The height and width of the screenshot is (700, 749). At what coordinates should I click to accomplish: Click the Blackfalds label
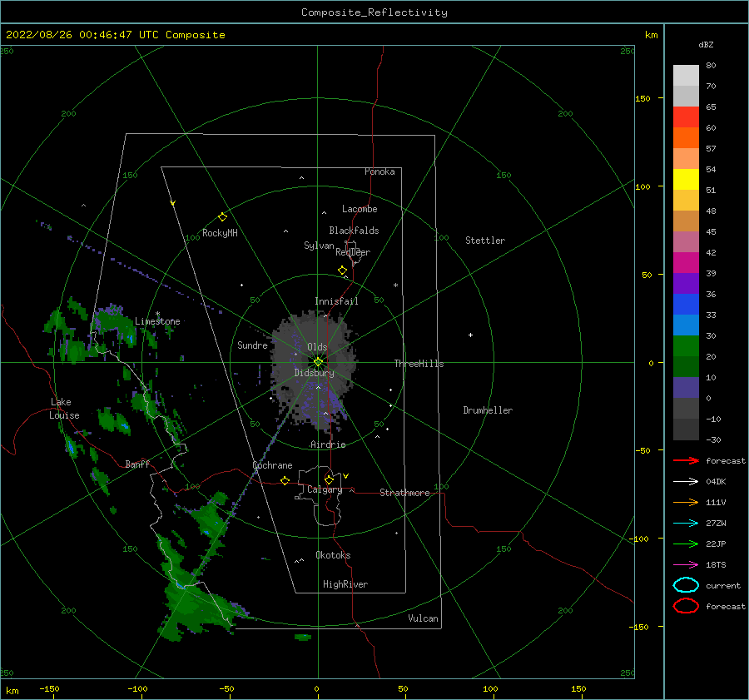pos(354,231)
